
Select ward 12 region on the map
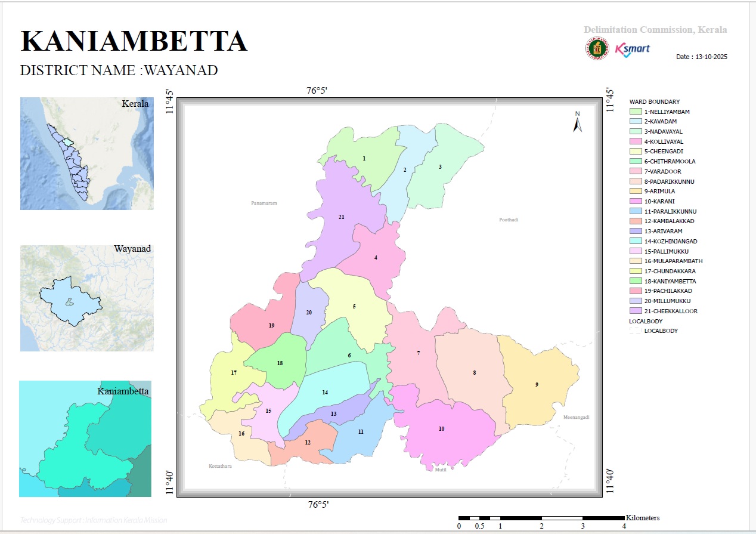tap(308, 443)
